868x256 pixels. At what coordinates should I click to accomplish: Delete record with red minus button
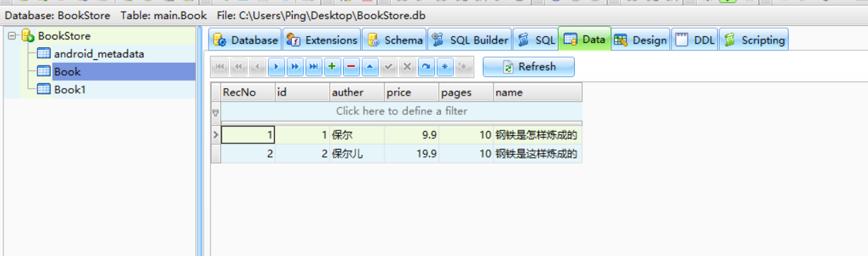(350, 67)
